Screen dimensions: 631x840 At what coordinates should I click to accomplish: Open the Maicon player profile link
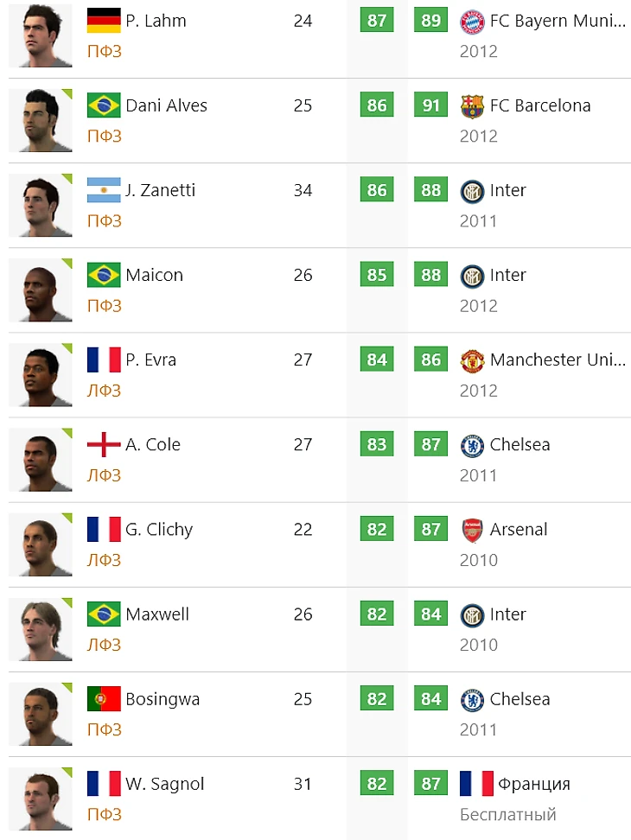(x=154, y=275)
